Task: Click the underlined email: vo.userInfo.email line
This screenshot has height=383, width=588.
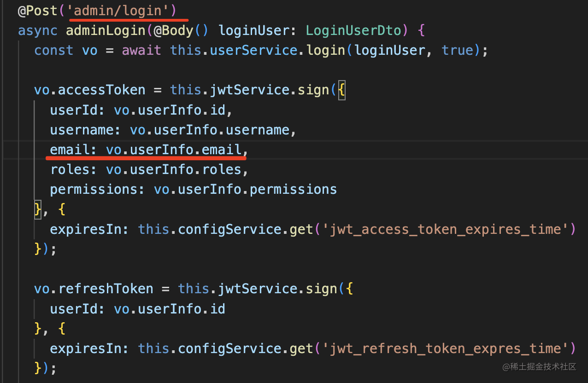Action: (146, 150)
